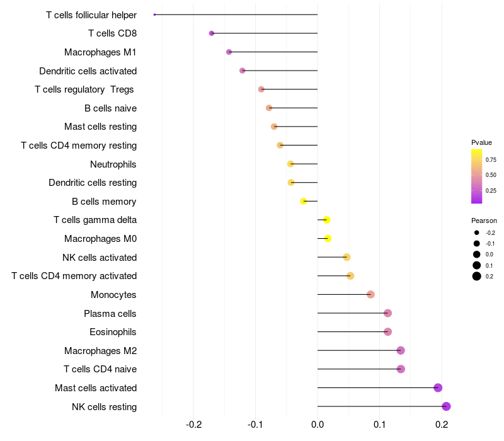Click the B cells memory data point

[304, 201]
